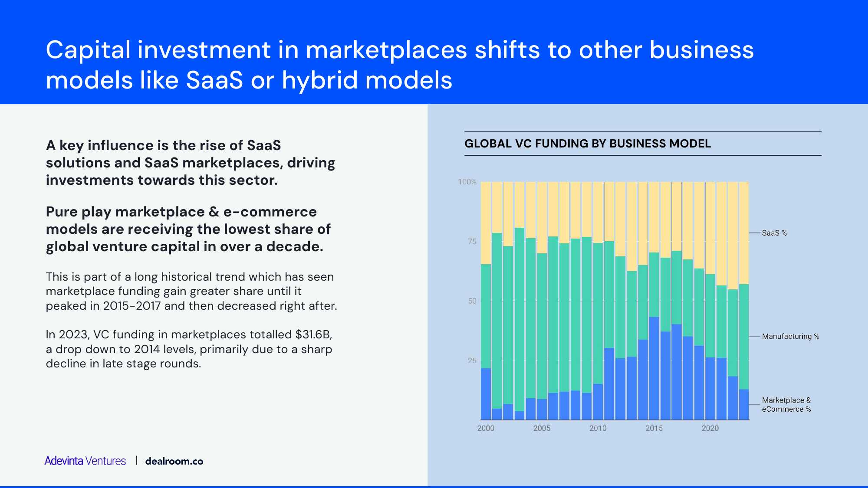Click the 2005 axis year label
The image size is (868, 488).
click(x=542, y=428)
